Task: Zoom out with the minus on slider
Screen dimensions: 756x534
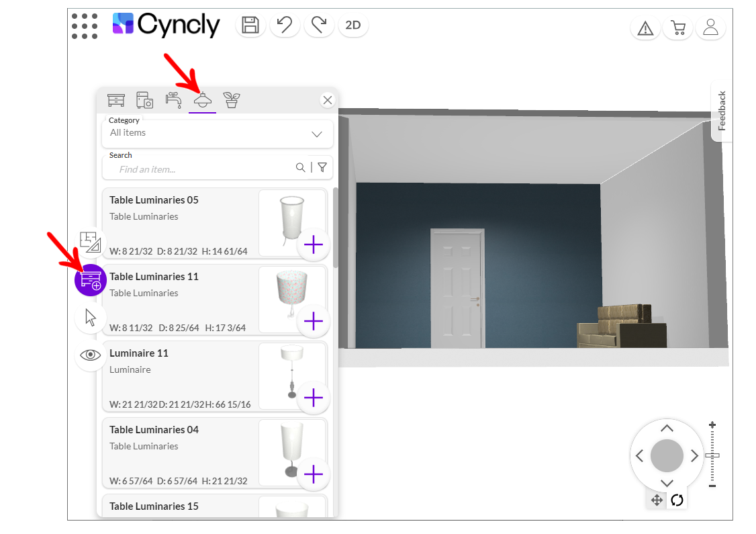Action: [x=712, y=486]
